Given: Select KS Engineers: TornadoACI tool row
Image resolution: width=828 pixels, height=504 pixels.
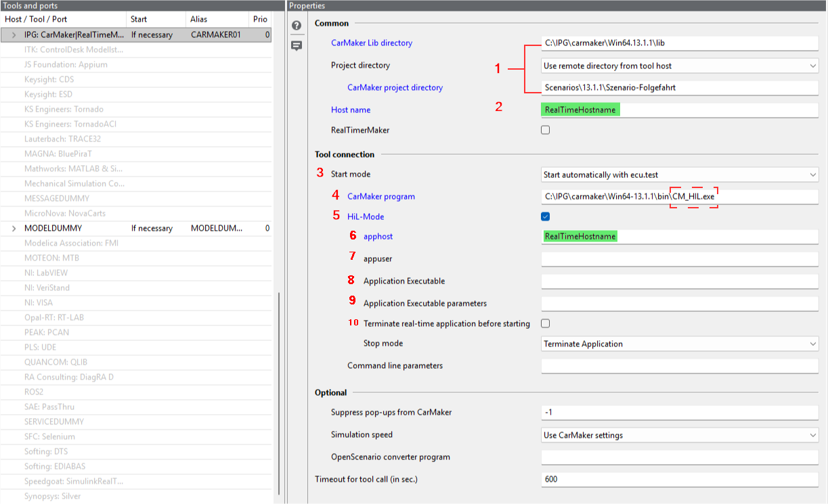Looking at the screenshot, I should point(135,124).
